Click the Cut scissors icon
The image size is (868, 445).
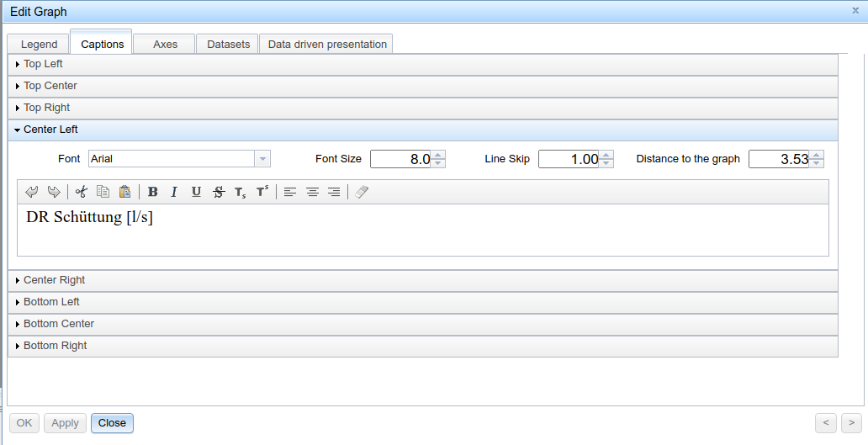(82, 192)
